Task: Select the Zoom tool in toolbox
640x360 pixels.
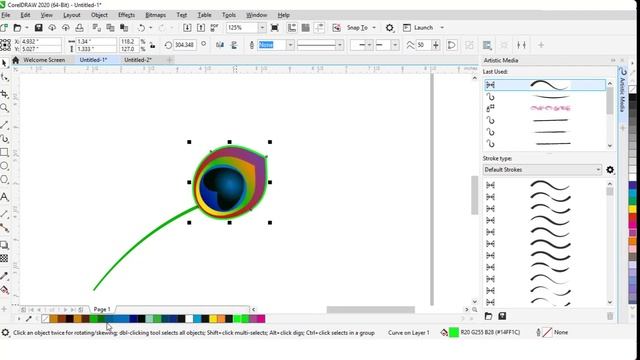Action: coord(4,108)
